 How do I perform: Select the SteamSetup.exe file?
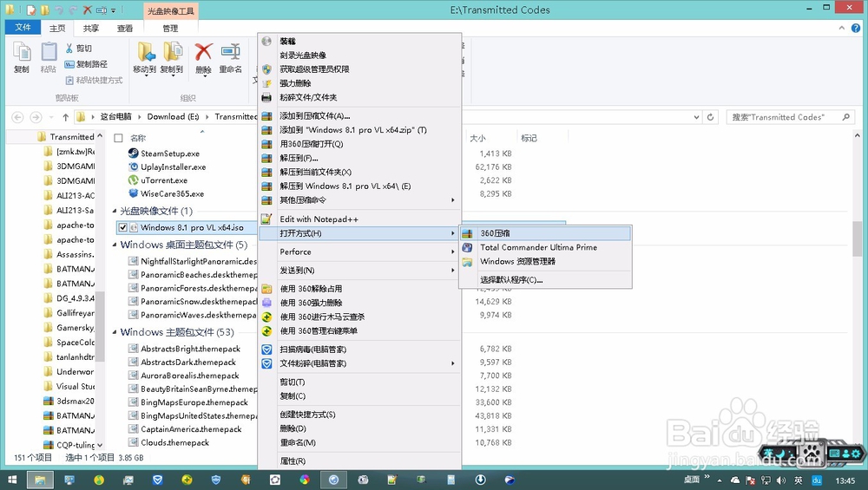tap(170, 154)
